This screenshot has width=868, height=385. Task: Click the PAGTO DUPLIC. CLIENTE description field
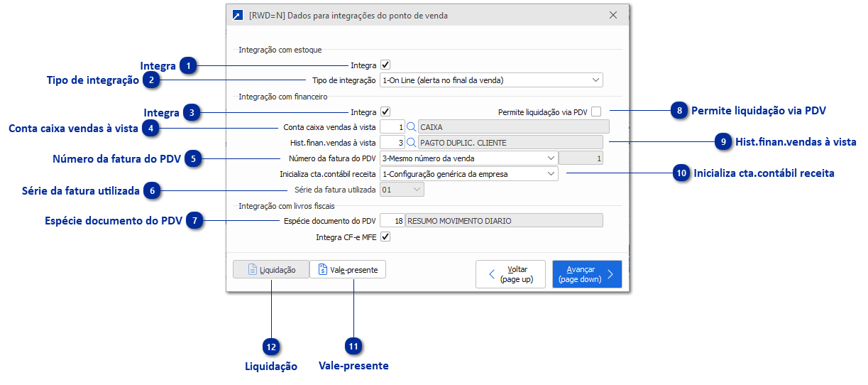tap(510, 143)
